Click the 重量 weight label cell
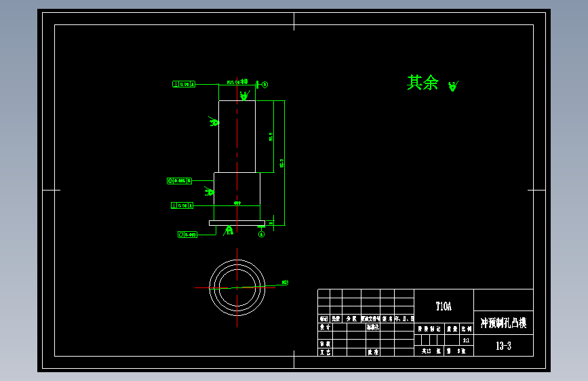The image size is (588, 381). [452, 329]
